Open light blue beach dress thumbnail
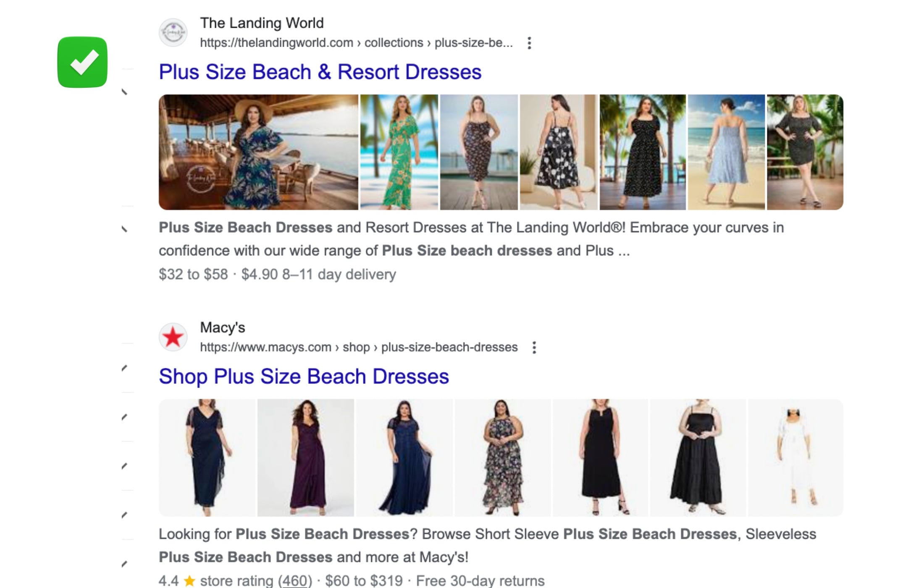Viewport: 924px width, 588px height. click(726, 152)
